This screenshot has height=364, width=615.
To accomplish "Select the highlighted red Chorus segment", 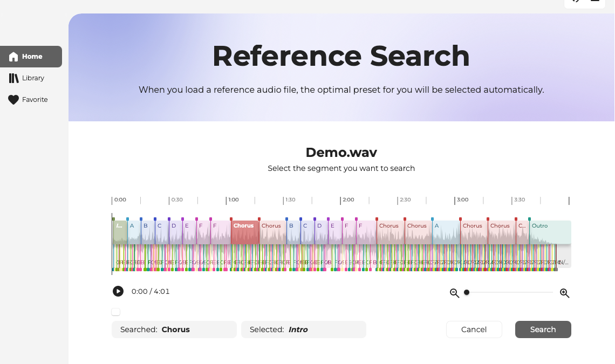I will coord(244,232).
